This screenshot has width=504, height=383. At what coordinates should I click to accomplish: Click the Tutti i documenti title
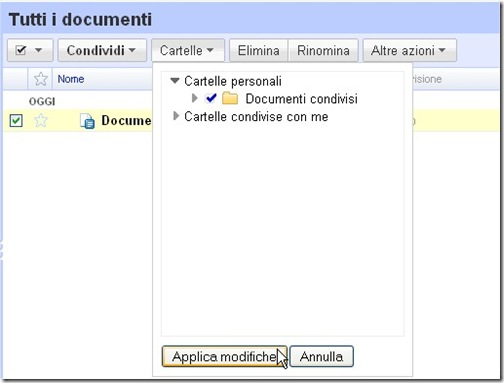(80, 19)
